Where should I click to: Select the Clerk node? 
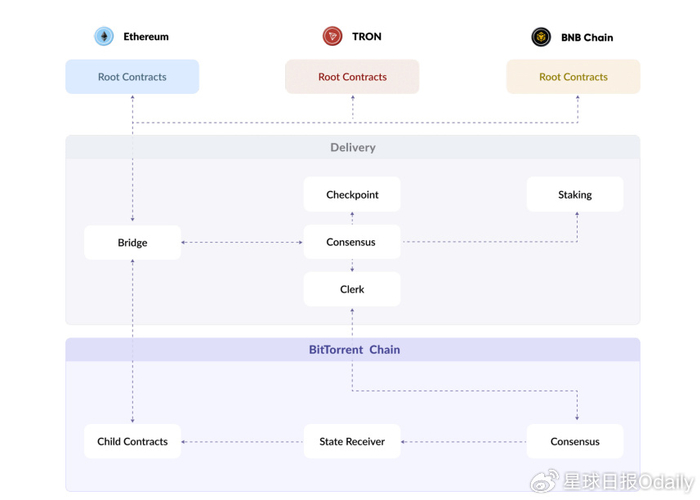[x=352, y=289]
